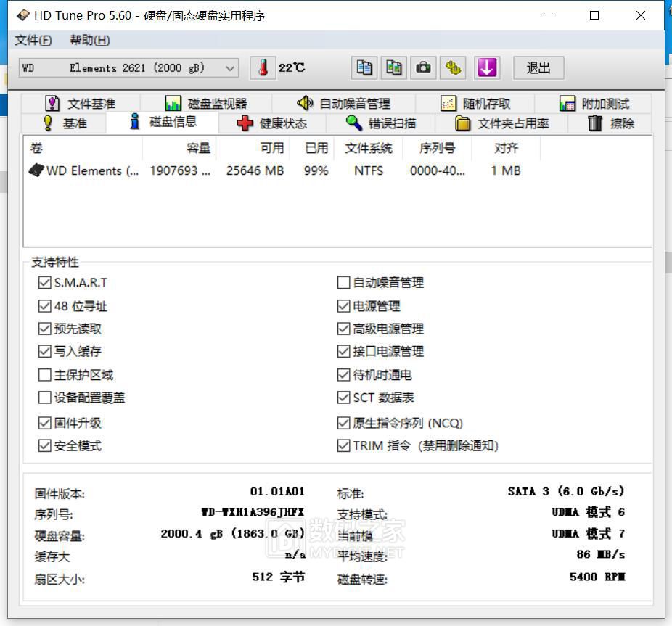Click the 2000.4 gB capacity value
Viewport: 672px width, 626px height.
click(x=232, y=533)
